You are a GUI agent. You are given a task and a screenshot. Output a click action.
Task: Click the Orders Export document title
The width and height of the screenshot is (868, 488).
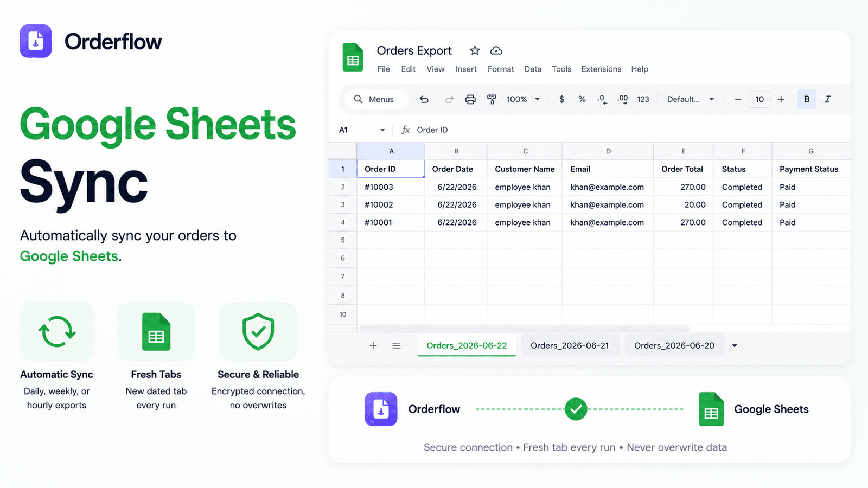414,50
